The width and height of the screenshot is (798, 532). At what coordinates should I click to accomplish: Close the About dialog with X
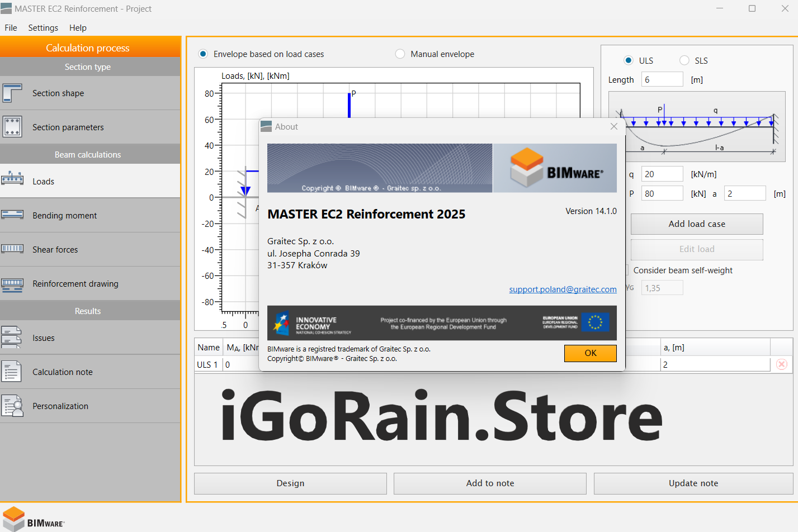tap(614, 126)
